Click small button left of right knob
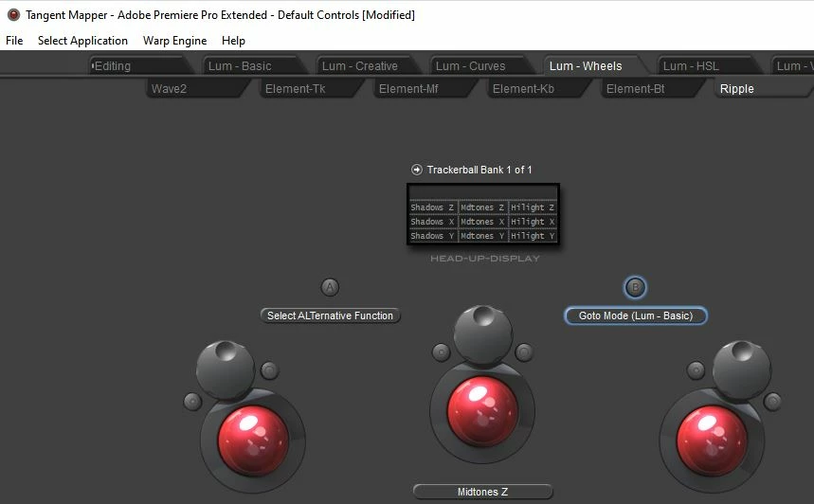Screen dimensions: 814x504 pos(696,370)
